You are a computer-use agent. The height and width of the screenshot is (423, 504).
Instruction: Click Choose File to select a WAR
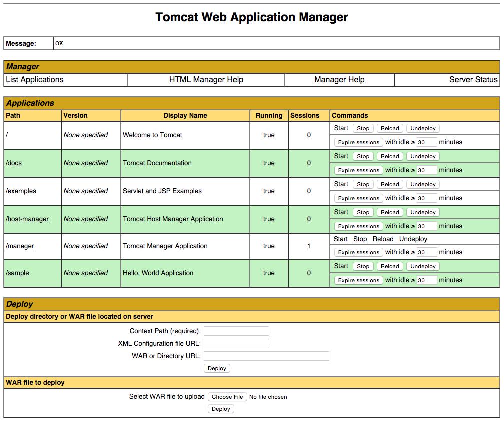point(227,397)
